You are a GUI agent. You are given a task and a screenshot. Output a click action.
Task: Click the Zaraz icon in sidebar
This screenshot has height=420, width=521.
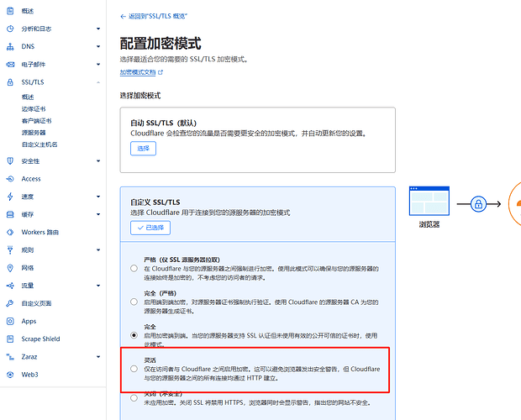click(10, 357)
